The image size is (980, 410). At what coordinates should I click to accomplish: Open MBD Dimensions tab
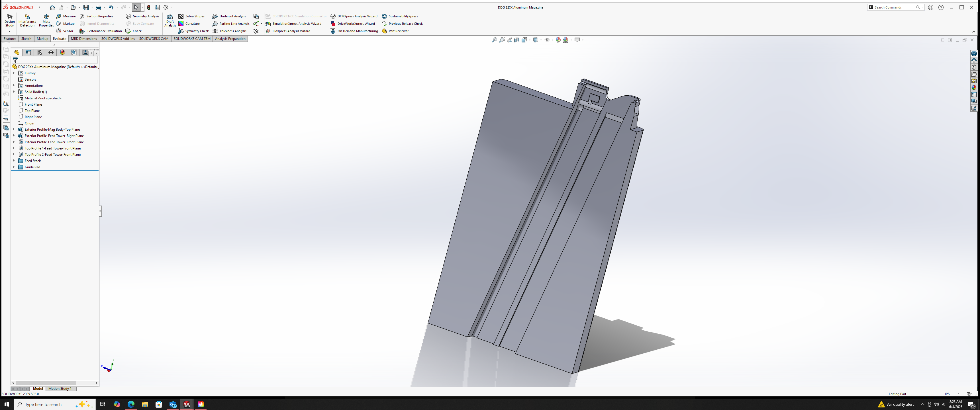tap(84, 39)
